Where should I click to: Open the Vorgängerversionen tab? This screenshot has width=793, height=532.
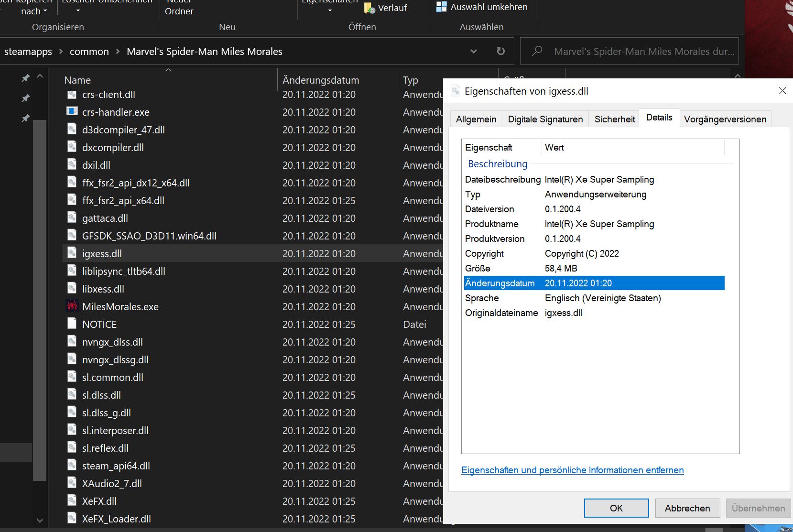coord(725,119)
